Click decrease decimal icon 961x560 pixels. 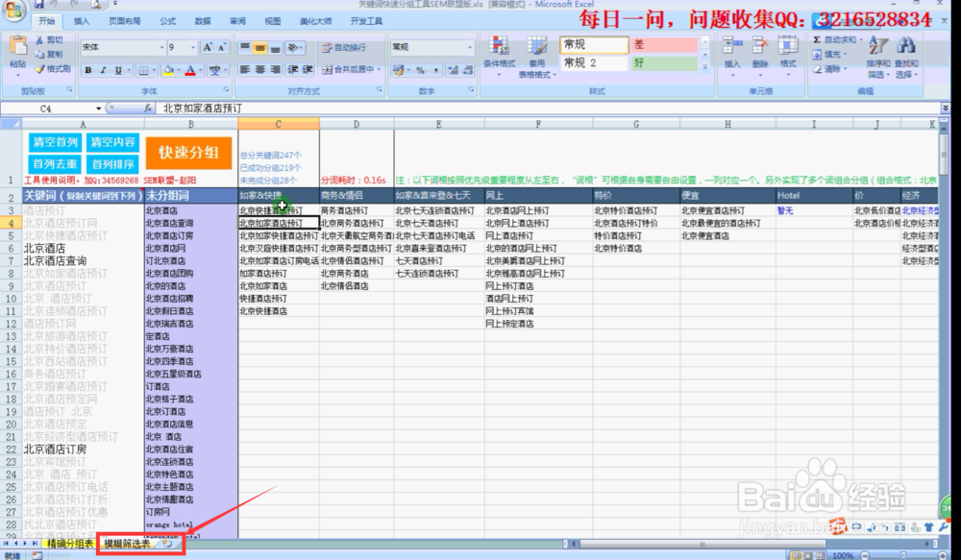(469, 70)
